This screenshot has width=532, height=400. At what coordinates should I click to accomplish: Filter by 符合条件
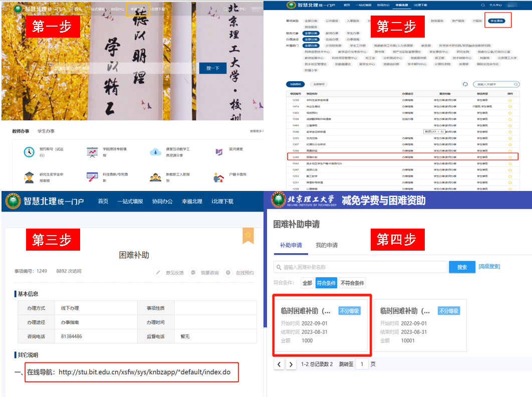pyautogui.click(x=326, y=283)
